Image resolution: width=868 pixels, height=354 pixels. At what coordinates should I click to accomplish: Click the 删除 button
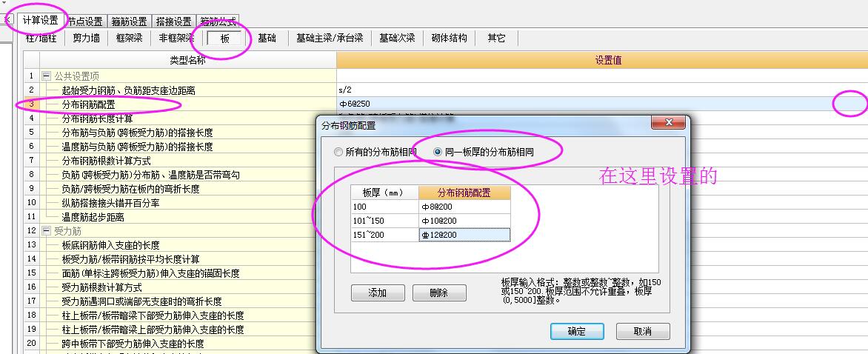point(439,293)
